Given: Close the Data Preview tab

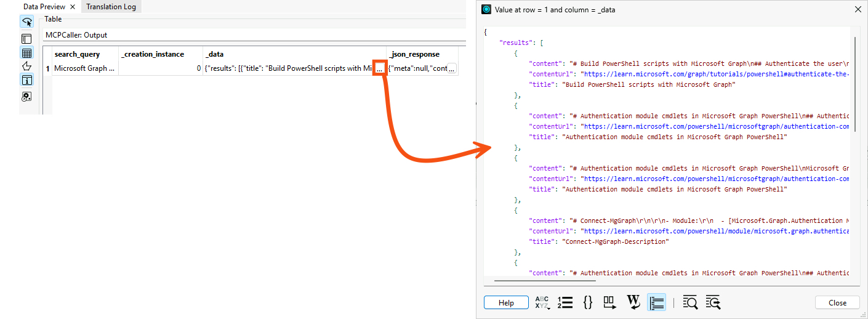Looking at the screenshot, I should (x=72, y=7).
